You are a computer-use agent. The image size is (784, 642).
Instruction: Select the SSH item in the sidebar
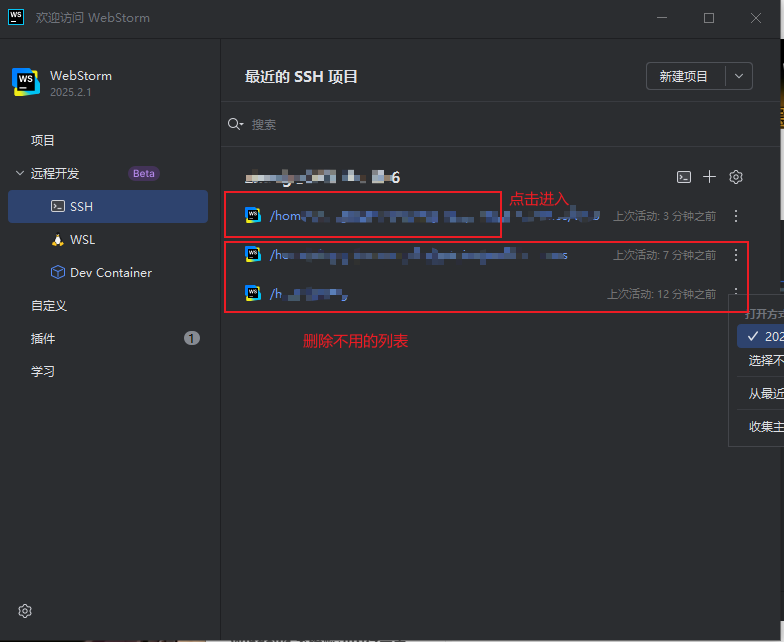pos(108,206)
